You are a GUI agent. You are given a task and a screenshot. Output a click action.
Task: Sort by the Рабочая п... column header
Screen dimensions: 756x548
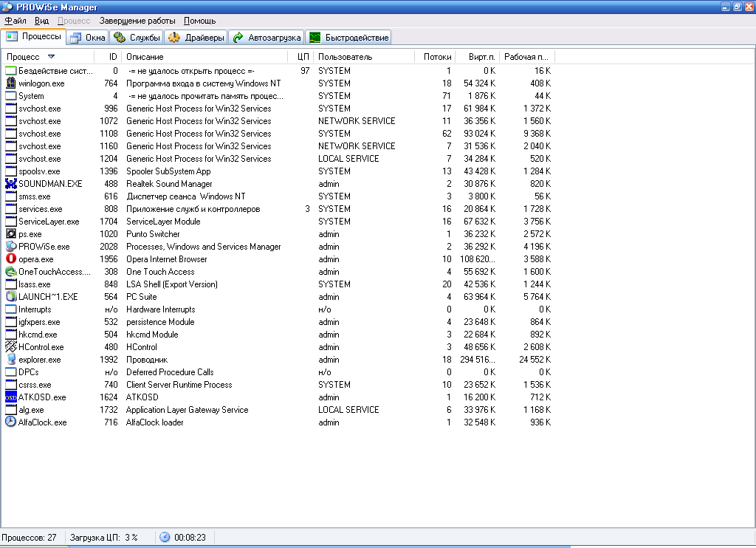tap(527, 56)
